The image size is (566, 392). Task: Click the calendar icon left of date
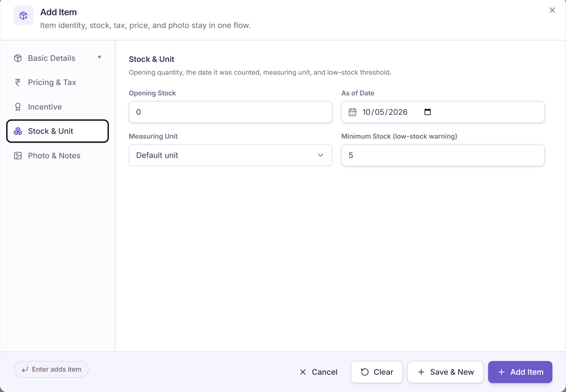pos(353,112)
